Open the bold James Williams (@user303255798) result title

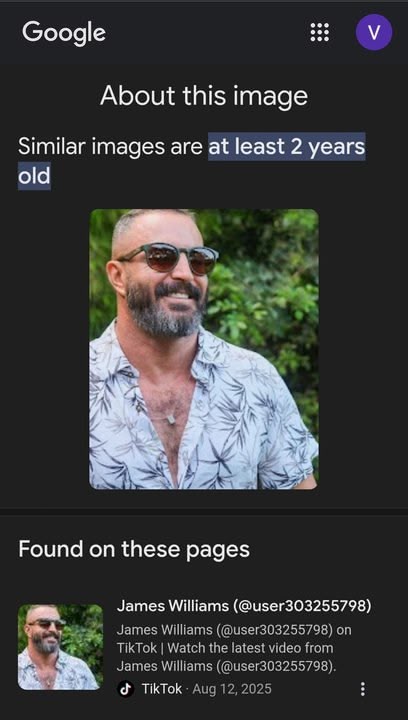point(244,606)
